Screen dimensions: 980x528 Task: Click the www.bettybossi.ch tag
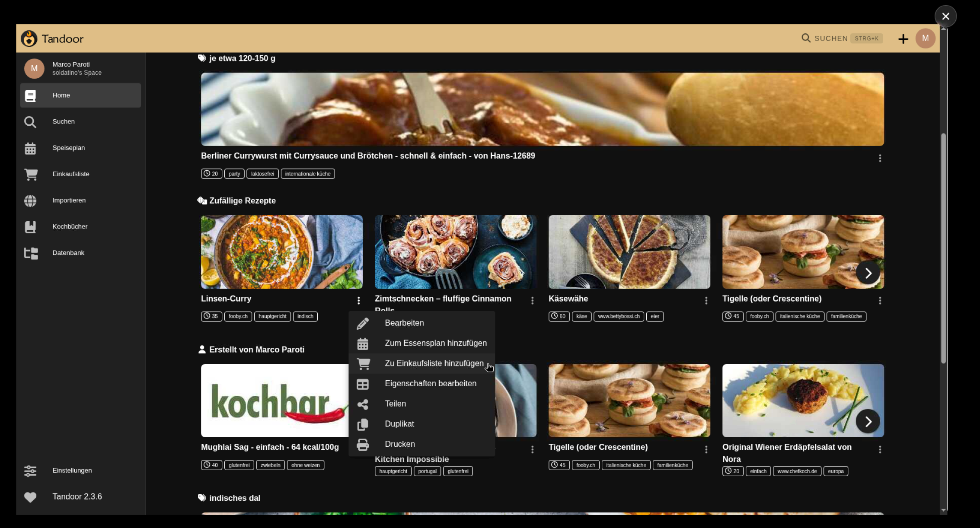(x=619, y=317)
